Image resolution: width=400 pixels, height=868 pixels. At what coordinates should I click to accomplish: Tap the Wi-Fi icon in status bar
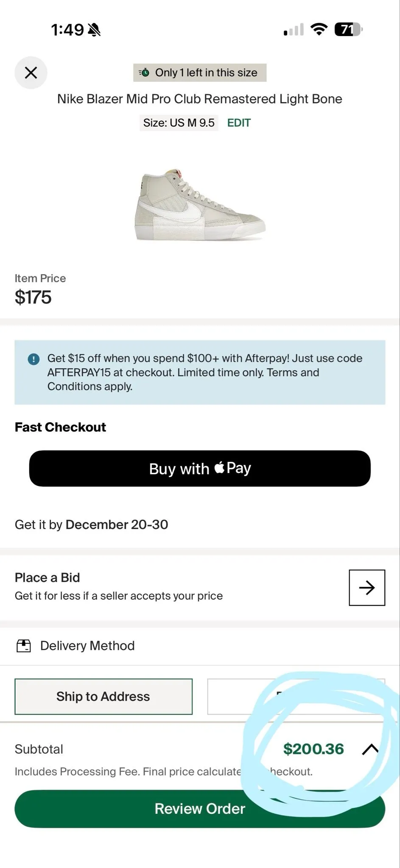[319, 29]
